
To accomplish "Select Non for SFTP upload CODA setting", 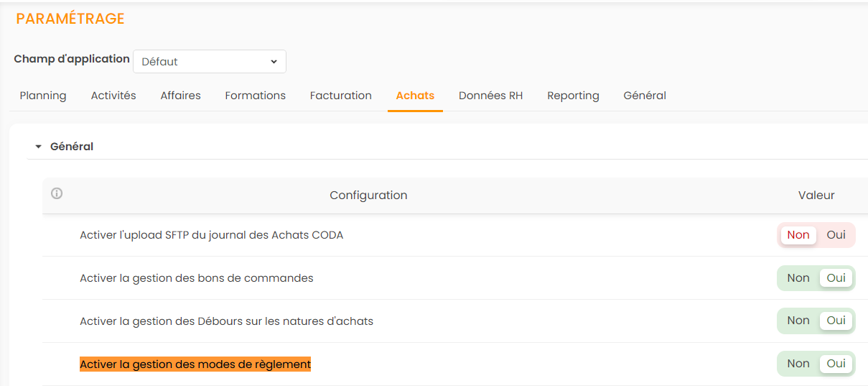I will coord(798,235).
